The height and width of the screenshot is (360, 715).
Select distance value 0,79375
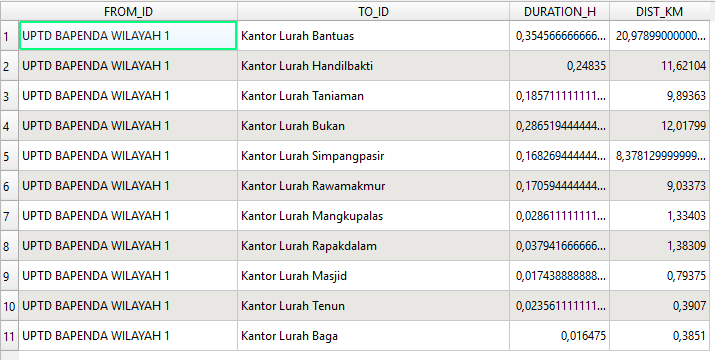pos(659,276)
